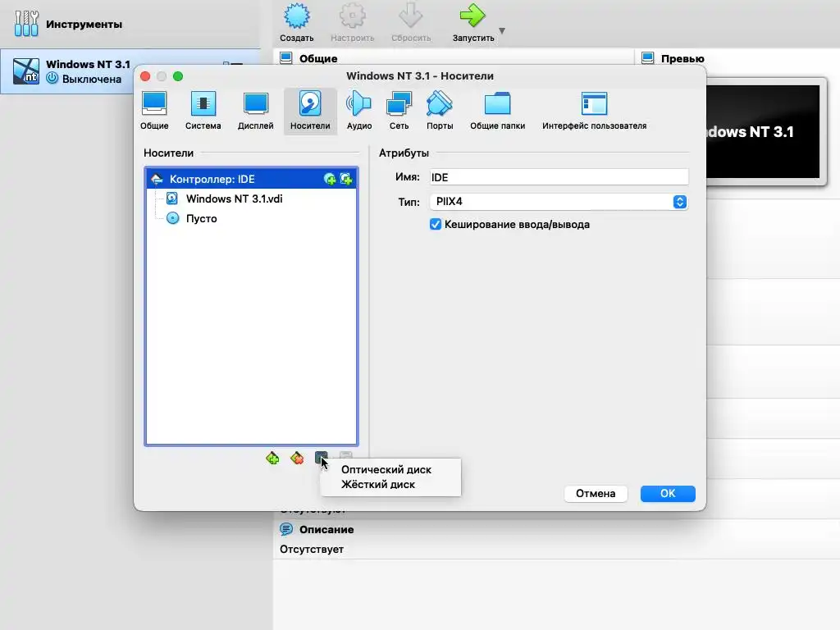
Task: Click the Имя field containing IDE
Action: [x=559, y=177]
